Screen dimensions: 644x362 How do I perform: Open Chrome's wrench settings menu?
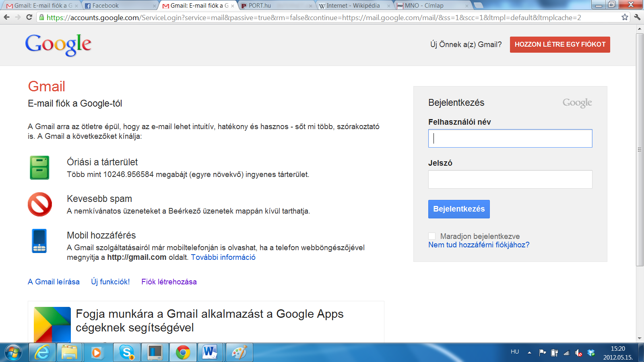click(637, 17)
